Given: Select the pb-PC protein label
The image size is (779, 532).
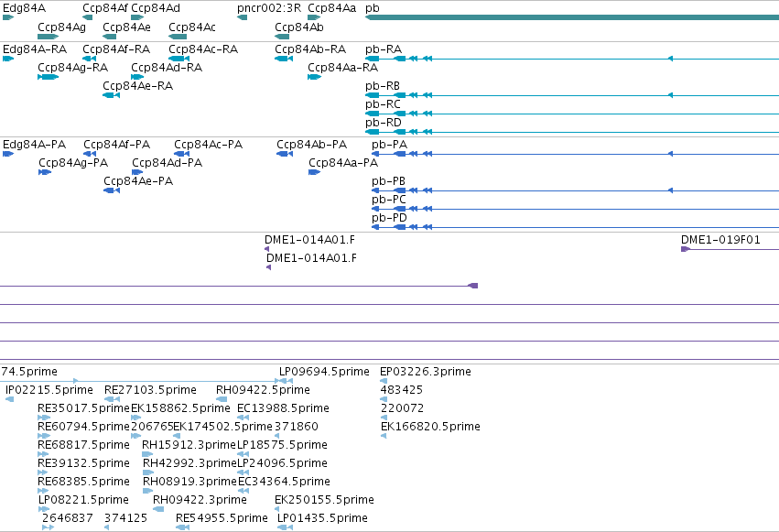Looking at the screenshot, I should pyautogui.click(x=389, y=200).
